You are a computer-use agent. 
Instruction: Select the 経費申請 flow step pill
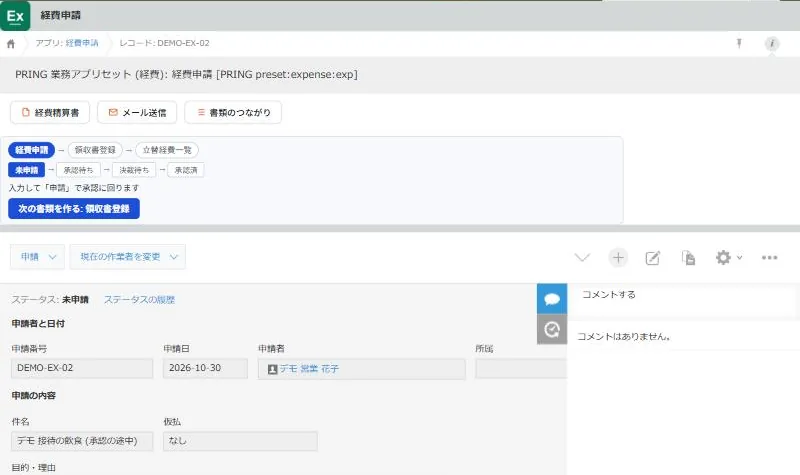point(32,150)
